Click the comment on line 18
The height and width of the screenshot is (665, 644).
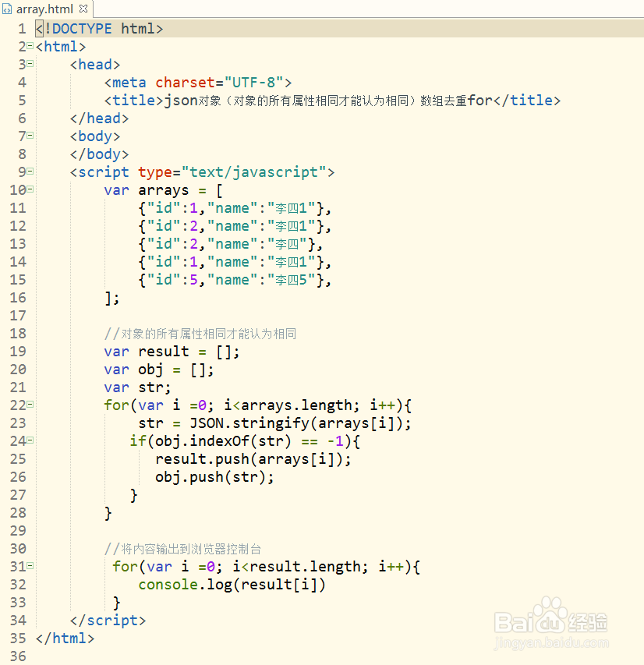pos(200,334)
